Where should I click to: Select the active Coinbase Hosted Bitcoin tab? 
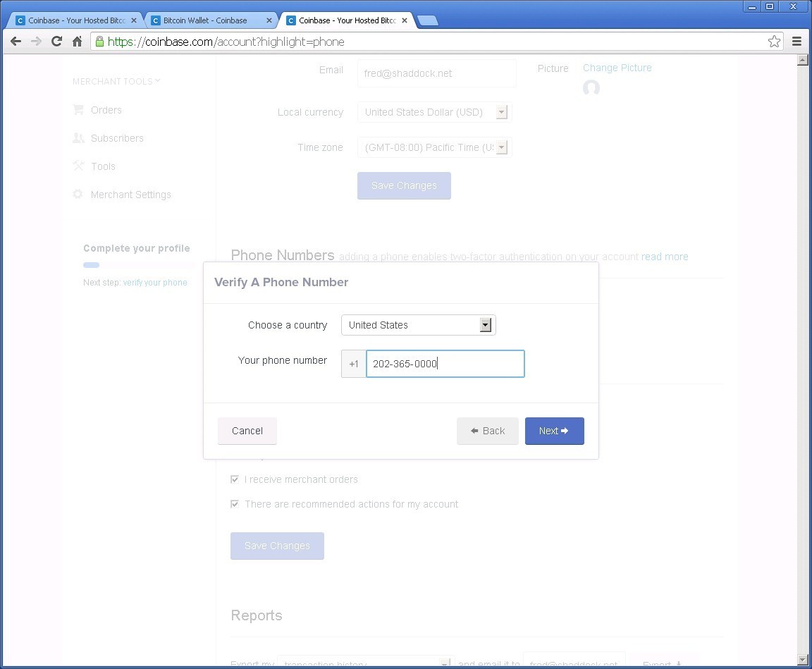coord(345,20)
